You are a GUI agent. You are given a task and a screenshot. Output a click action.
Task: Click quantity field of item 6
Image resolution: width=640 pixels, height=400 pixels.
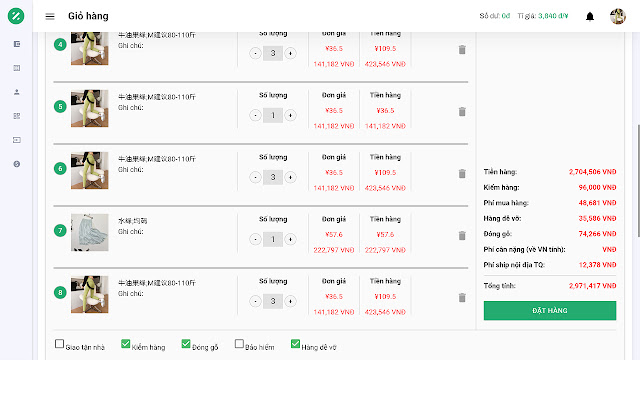[x=273, y=178]
